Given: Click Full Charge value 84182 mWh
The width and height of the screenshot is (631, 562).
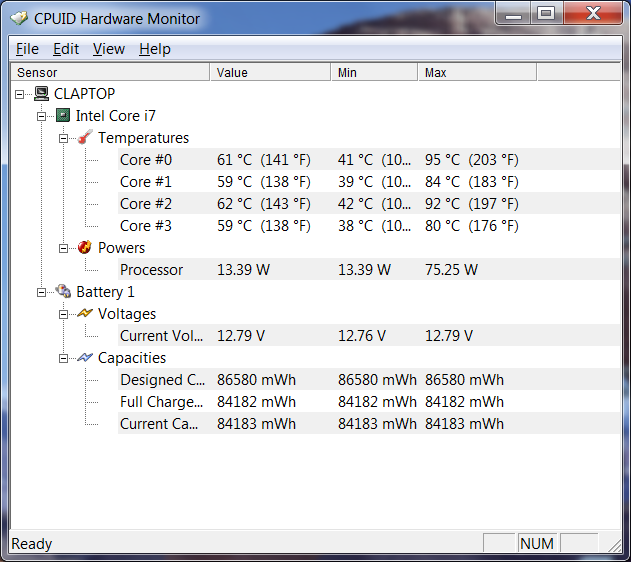Looking at the screenshot, I should (x=256, y=401).
